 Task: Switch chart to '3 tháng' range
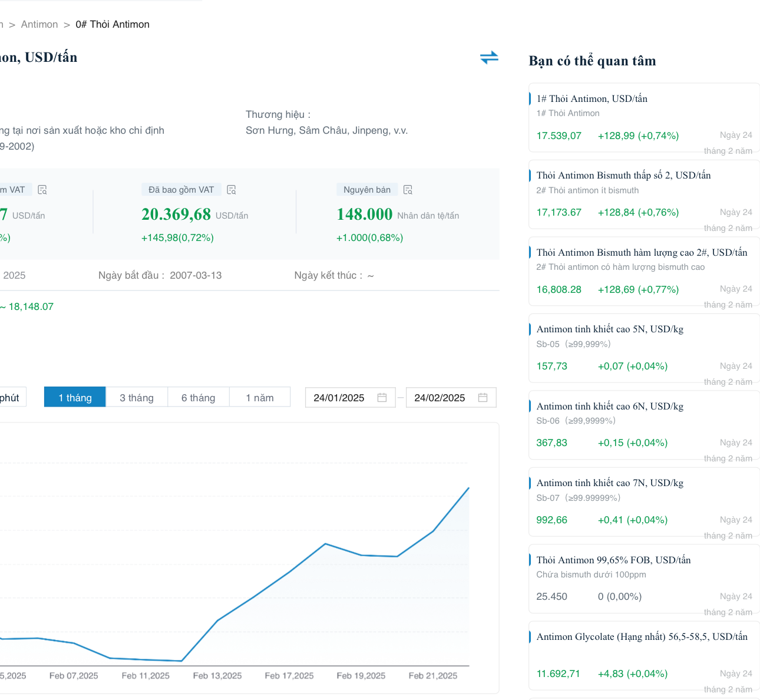click(x=137, y=398)
